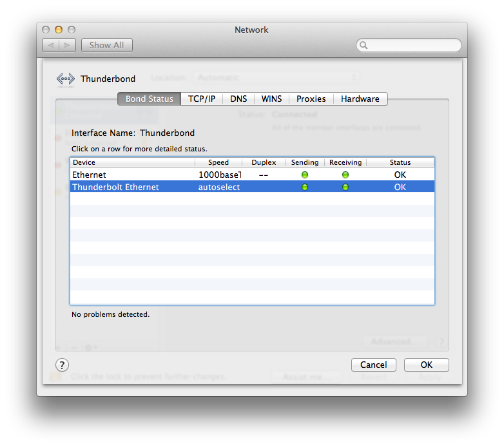Minimize the Network window with yellow button

coord(59,30)
